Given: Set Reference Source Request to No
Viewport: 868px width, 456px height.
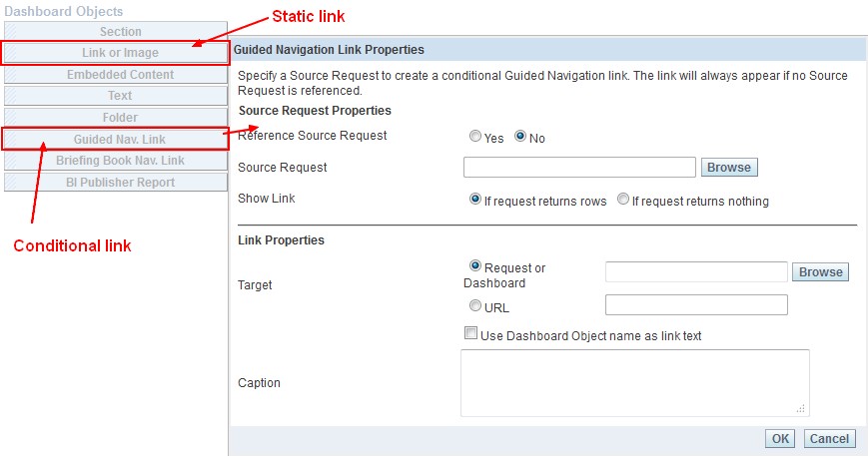Looking at the screenshot, I should [x=519, y=138].
